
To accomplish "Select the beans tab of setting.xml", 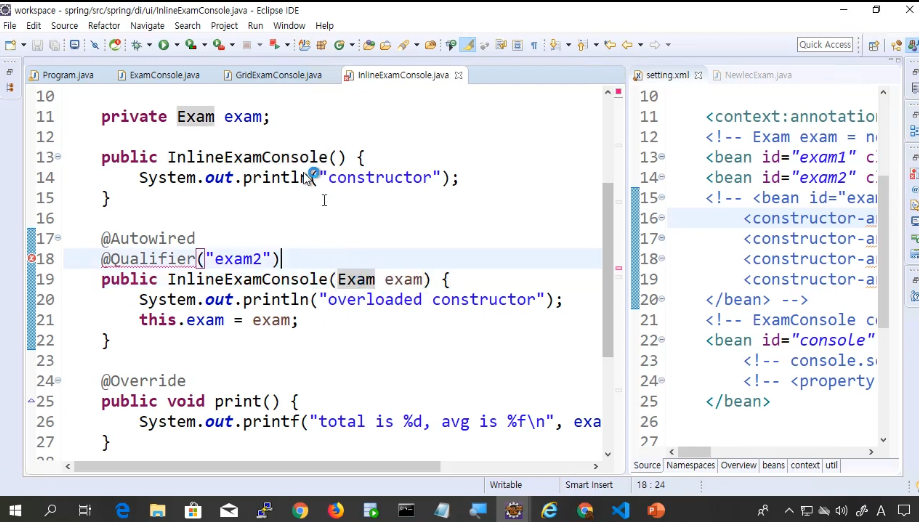I will [x=773, y=465].
